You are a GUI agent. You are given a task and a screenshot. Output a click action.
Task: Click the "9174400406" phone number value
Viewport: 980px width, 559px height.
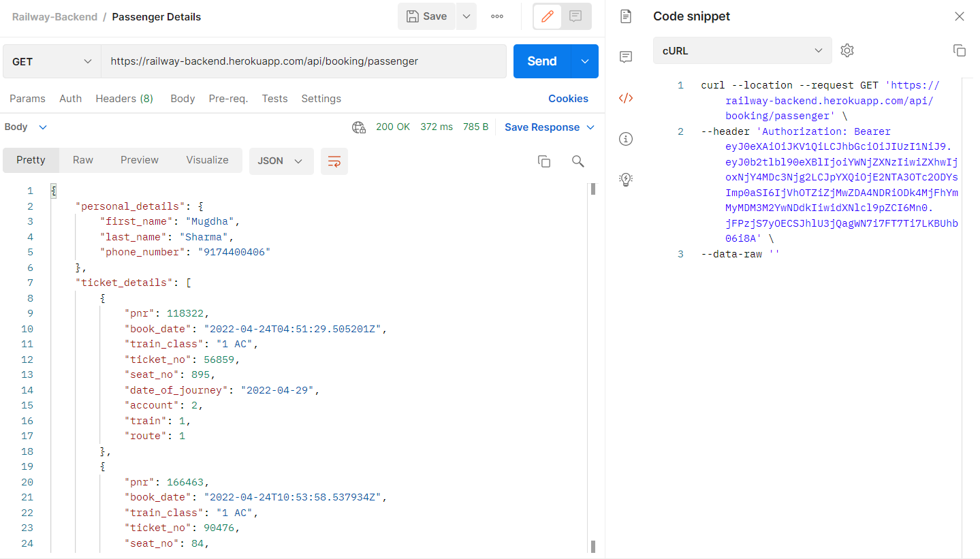coord(234,252)
